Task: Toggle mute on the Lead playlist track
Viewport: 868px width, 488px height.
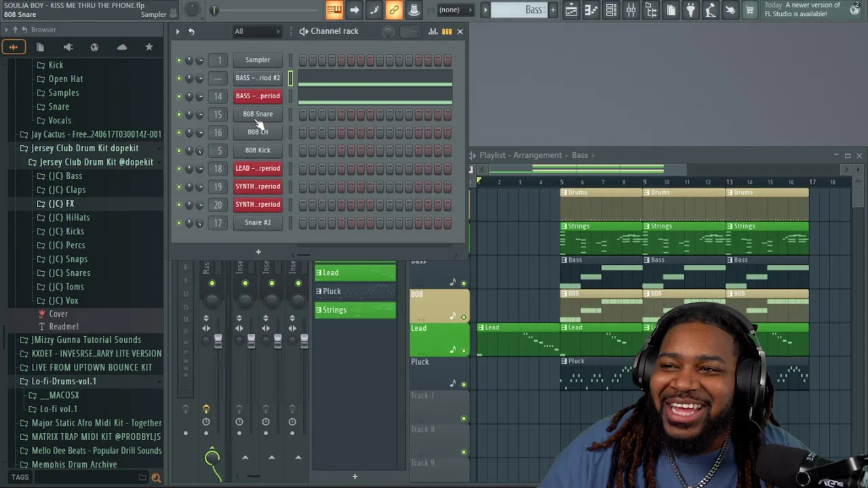Action: (x=464, y=350)
